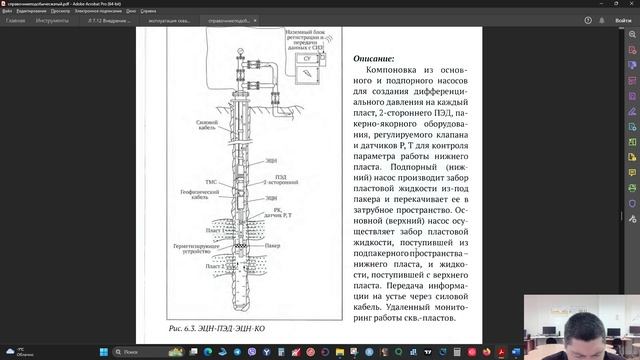Click the ПЭД 2-сторонний label in diagram
This screenshot has height=360, width=640.
pos(281,180)
